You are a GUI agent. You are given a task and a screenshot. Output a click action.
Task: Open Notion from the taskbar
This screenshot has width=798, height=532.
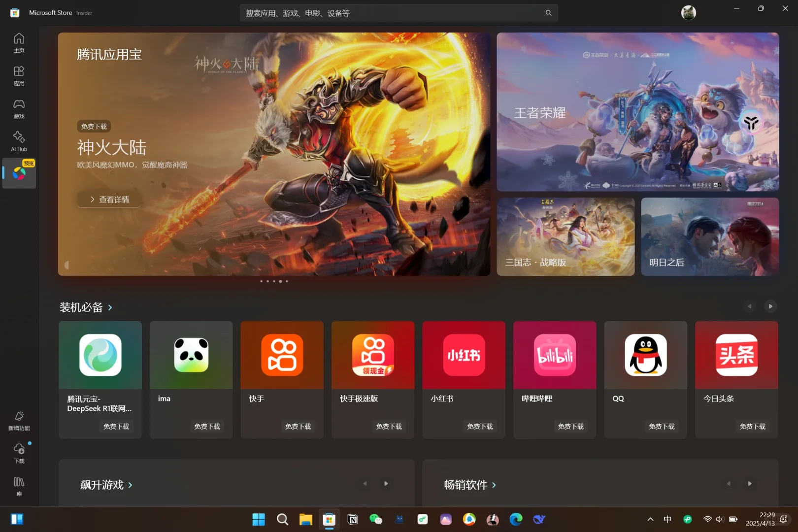click(353, 519)
